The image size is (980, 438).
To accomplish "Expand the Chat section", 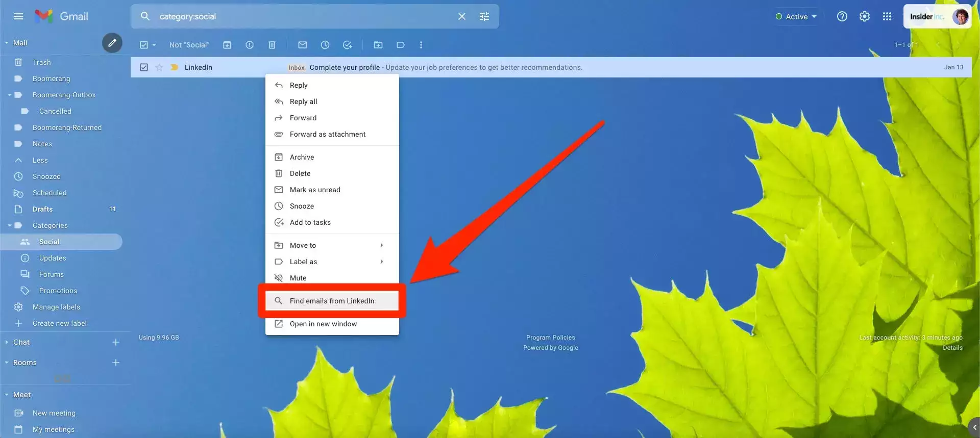I will point(7,342).
